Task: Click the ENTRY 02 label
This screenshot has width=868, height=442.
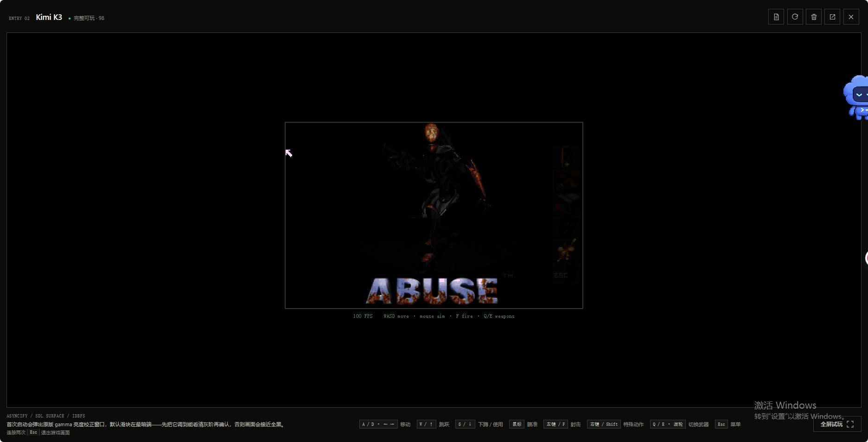Action: coord(19,19)
